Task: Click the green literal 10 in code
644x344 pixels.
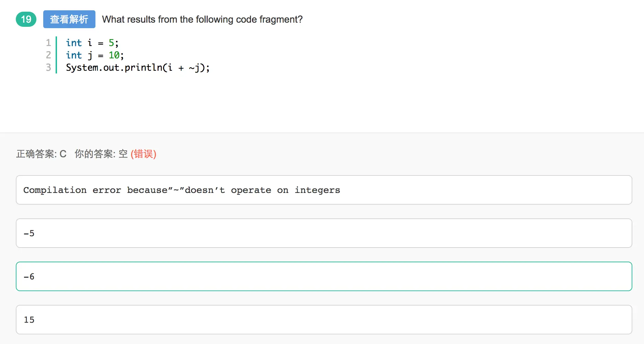Action: click(x=114, y=55)
